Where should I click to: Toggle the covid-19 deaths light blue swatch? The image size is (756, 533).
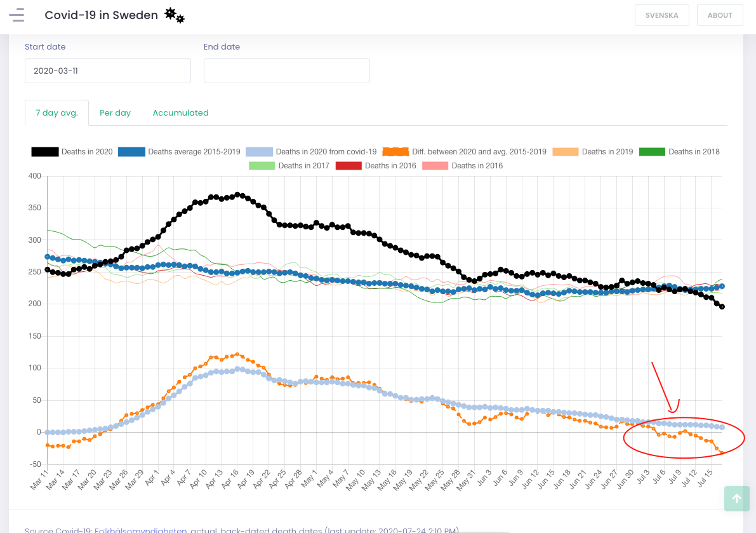260,152
